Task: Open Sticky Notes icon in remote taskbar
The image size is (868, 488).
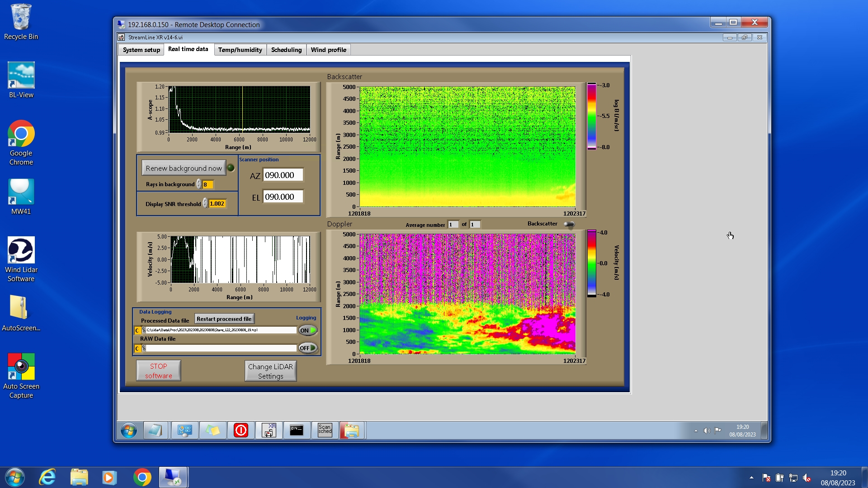Action: (x=213, y=430)
